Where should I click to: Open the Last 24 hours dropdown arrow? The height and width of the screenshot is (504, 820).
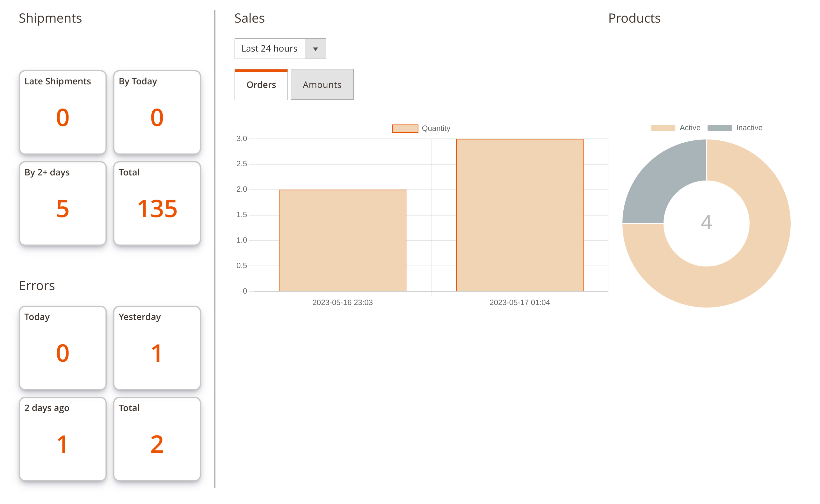[315, 49]
